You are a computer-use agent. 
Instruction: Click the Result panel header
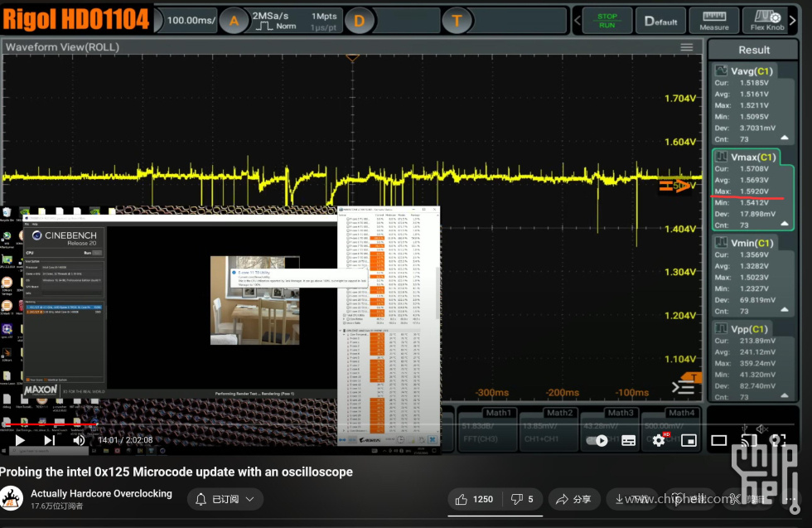pyautogui.click(x=753, y=50)
